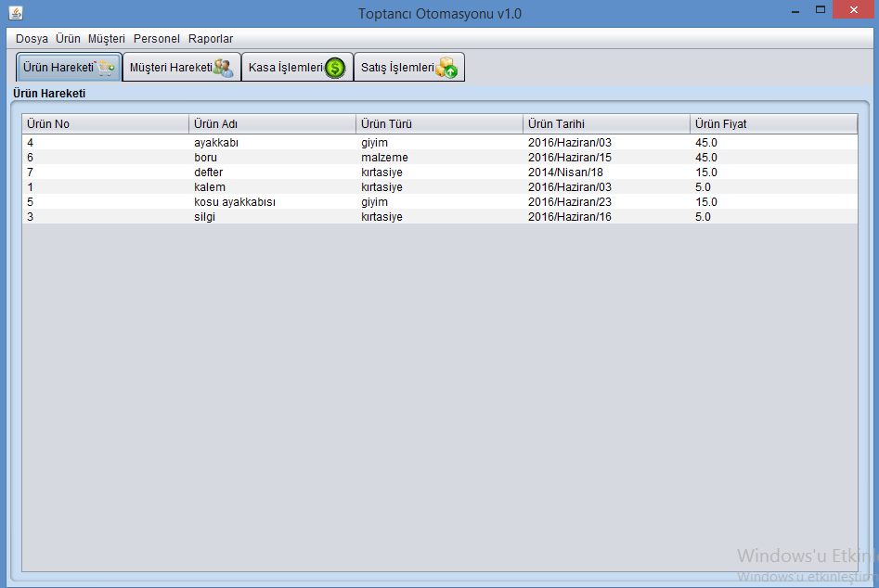This screenshot has height=588, width=879.
Task: Select the defter product name cell
Action: pos(208,173)
